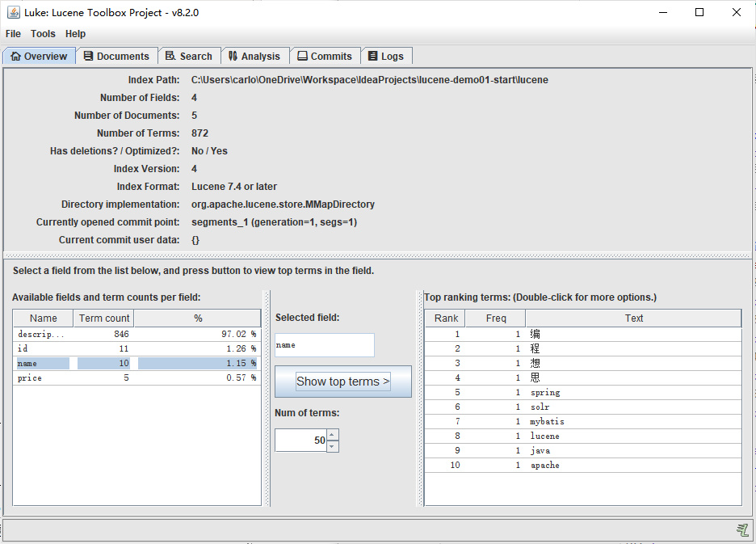Image resolution: width=756 pixels, height=544 pixels.
Task: Click the segments_1 commit point value
Action: pyautogui.click(x=274, y=222)
